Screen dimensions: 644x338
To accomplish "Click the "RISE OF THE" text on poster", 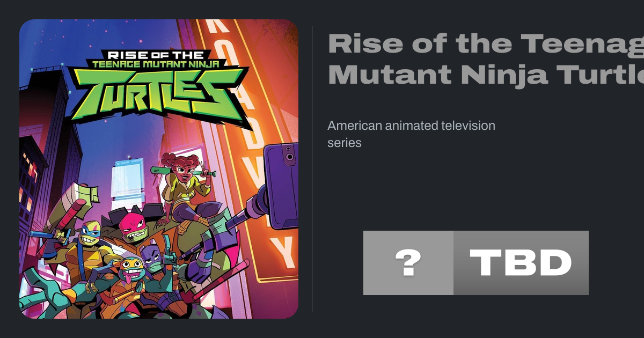I will coord(156,55).
